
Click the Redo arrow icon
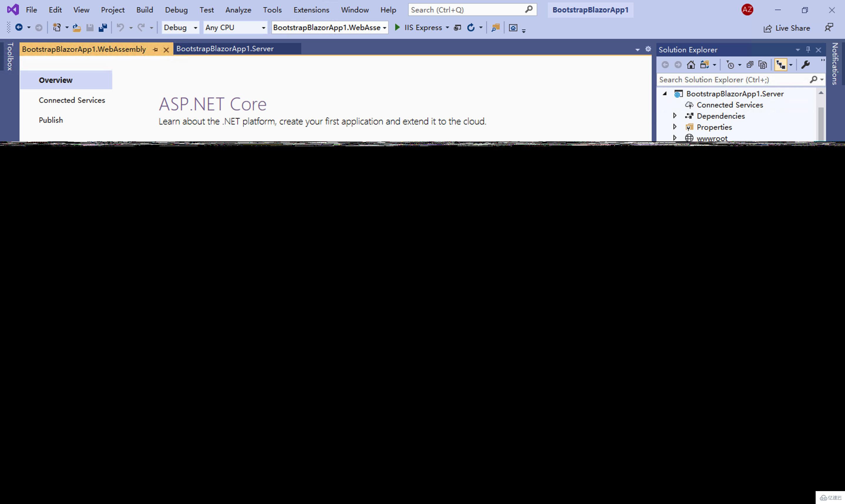[141, 28]
